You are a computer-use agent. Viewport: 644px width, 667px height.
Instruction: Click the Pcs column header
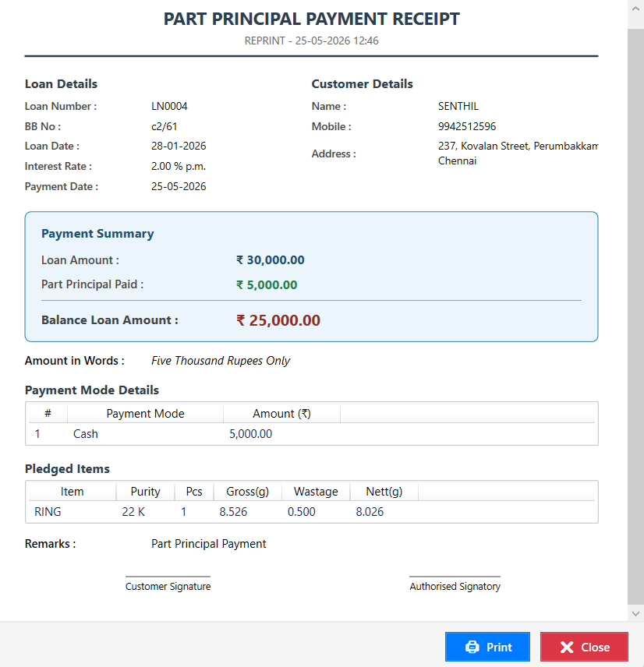pos(194,492)
